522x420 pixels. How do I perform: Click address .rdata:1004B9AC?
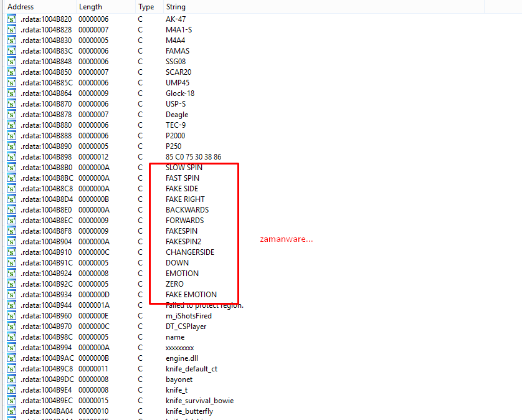pos(47,358)
